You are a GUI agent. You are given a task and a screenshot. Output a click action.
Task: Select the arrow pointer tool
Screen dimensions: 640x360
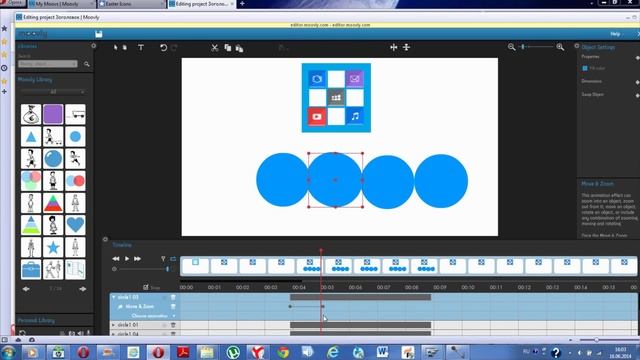[x=116, y=47]
